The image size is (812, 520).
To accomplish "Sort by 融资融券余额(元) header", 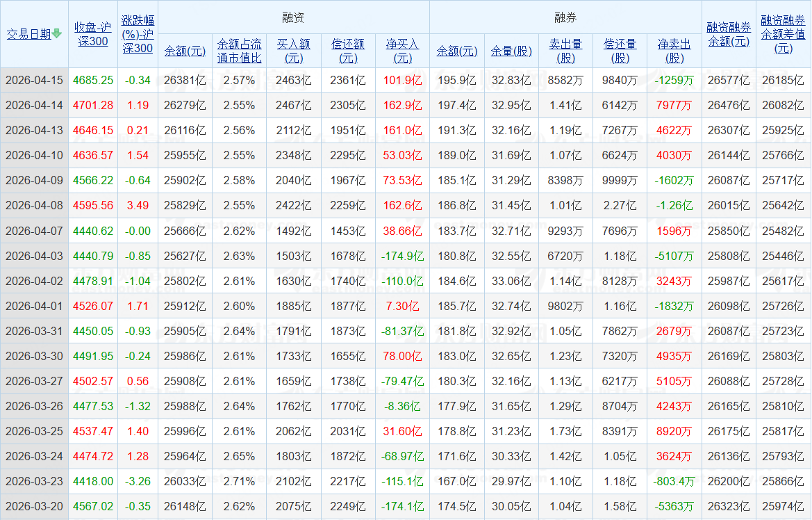I will (x=729, y=34).
